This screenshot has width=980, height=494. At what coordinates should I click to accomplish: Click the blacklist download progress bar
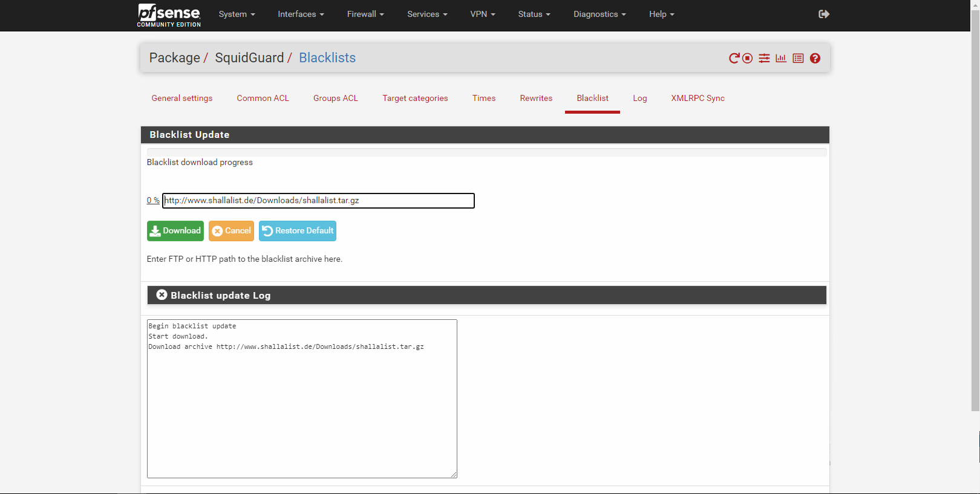[487, 152]
